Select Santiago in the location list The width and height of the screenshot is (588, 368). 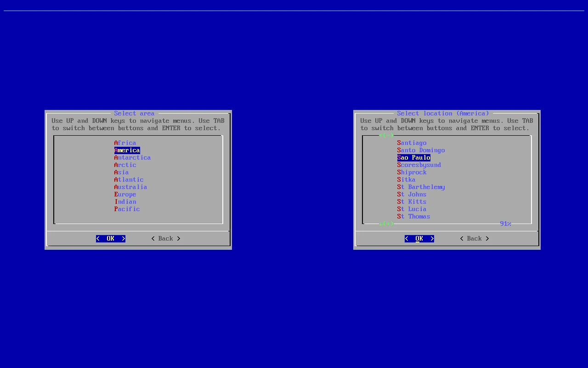pyautogui.click(x=412, y=143)
